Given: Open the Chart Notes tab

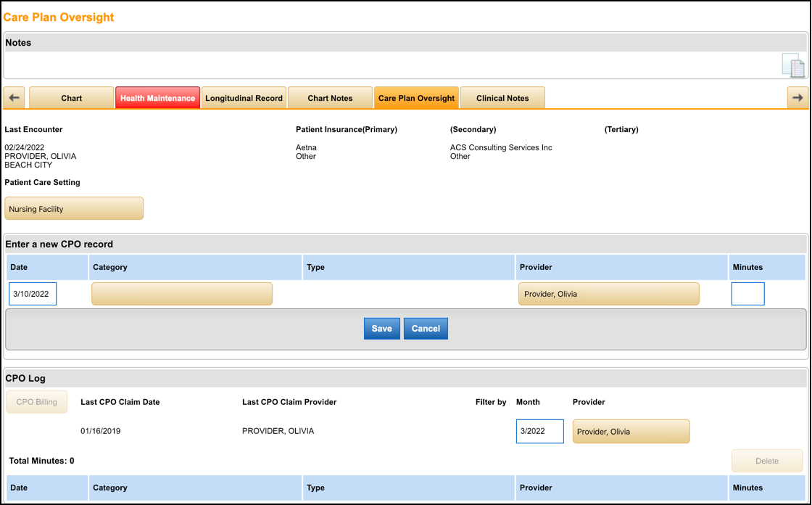Looking at the screenshot, I should (x=330, y=97).
